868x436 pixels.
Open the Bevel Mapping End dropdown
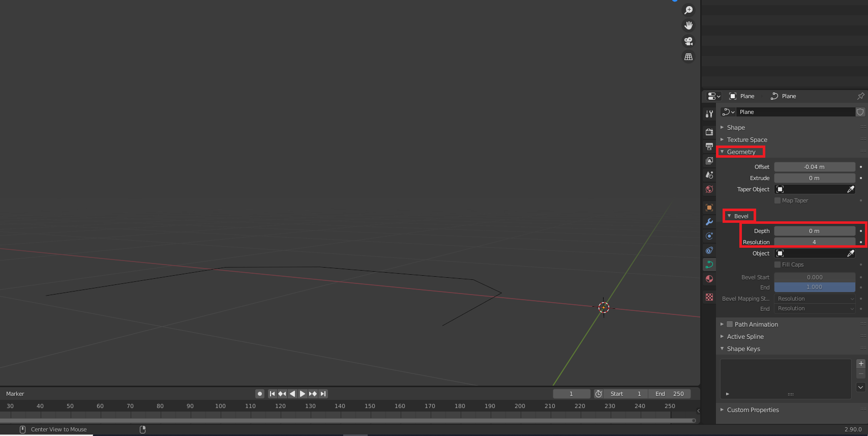[x=815, y=308]
